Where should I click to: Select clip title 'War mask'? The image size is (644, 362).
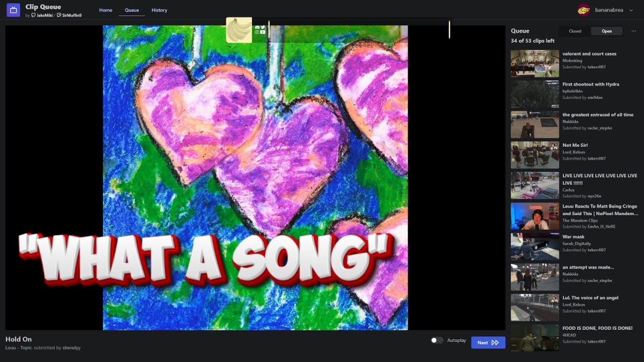(574, 237)
